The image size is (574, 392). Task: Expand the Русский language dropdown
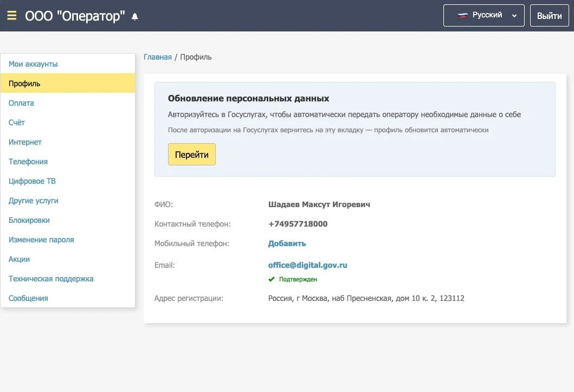click(483, 15)
